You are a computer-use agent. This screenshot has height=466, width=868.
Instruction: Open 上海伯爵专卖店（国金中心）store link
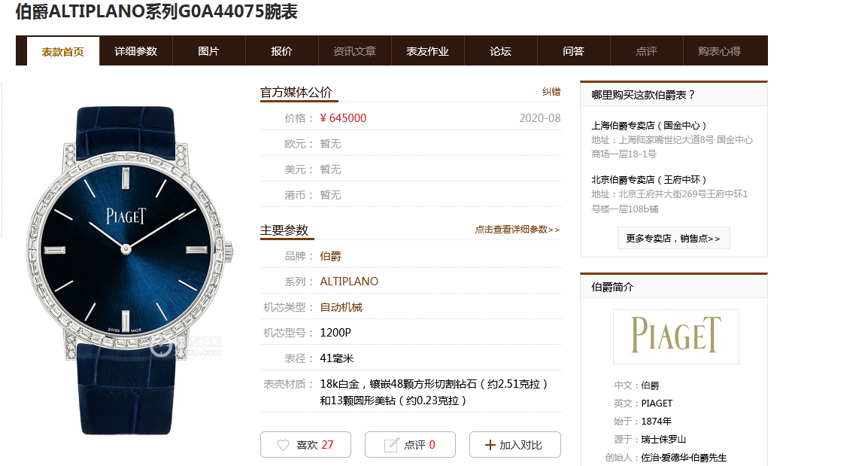(x=649, y=126)
